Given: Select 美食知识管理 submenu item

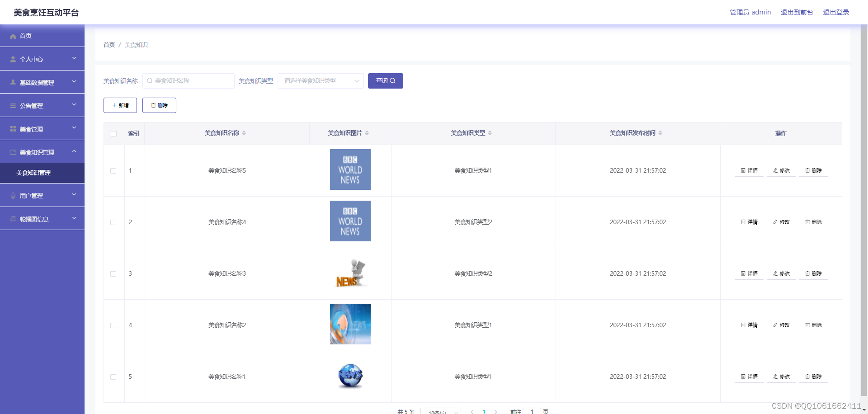Looking at the screenshot, I should point(33,173).
